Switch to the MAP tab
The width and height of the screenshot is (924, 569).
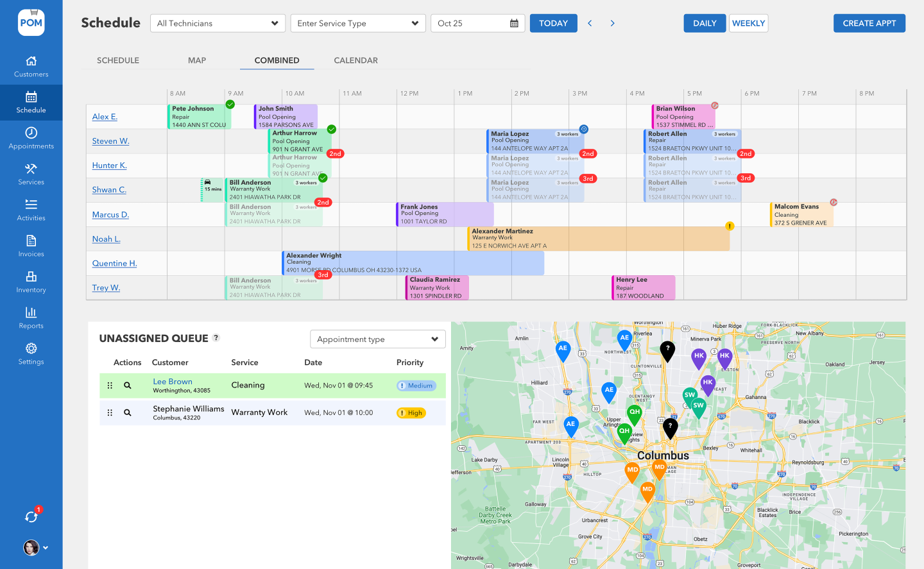point(196,60)
